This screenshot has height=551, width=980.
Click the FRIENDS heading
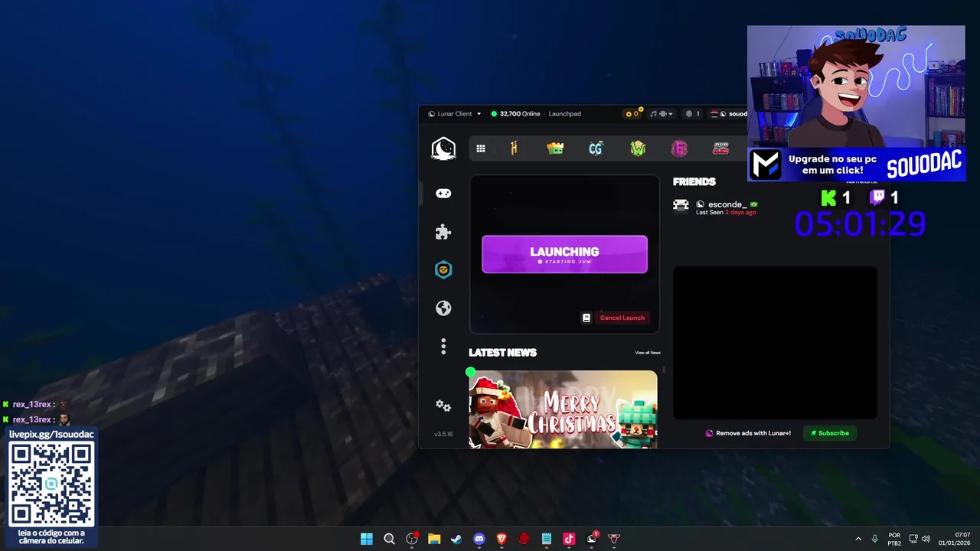coord(694,181)
